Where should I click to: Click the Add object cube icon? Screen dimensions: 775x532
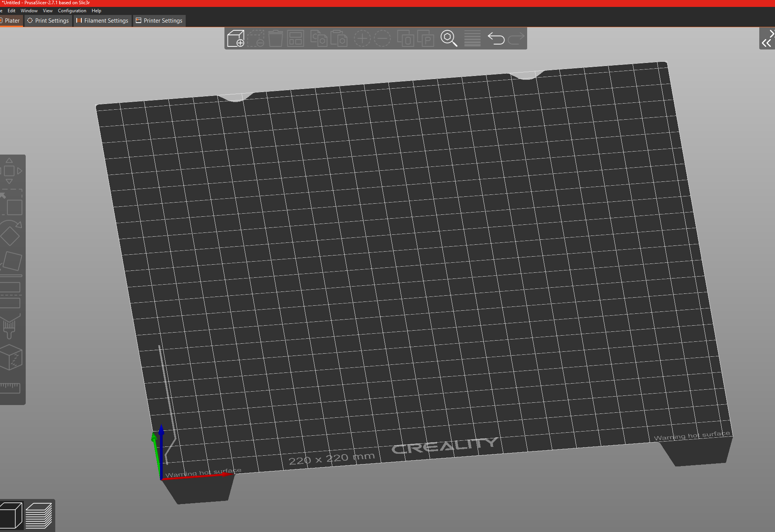236,38
